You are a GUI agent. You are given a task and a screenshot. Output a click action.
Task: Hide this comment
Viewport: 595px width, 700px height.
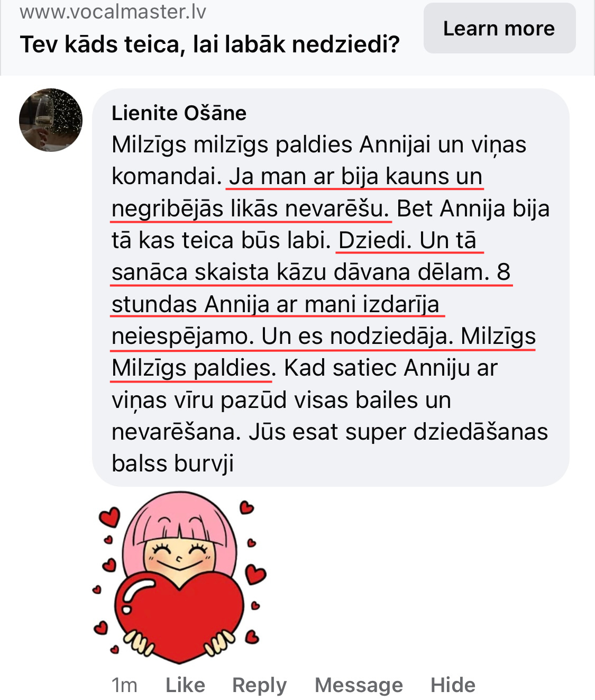point(453,685)
